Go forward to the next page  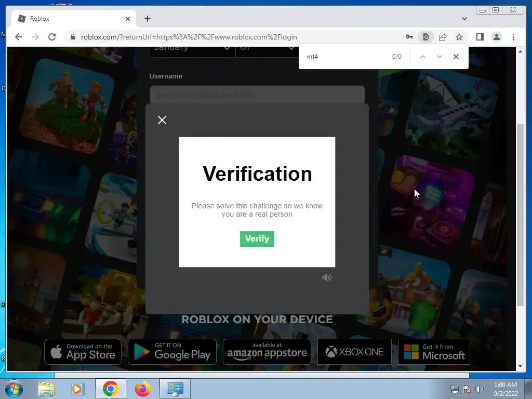coord(35,37)
